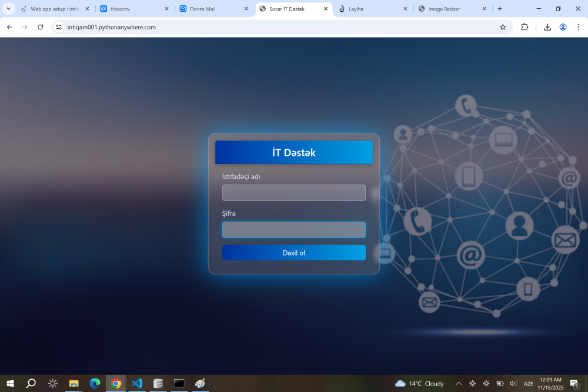Open the Downloads icon in browser toolbar
Viewport: 588px width, 392px height.
click(x=546, y=27)
